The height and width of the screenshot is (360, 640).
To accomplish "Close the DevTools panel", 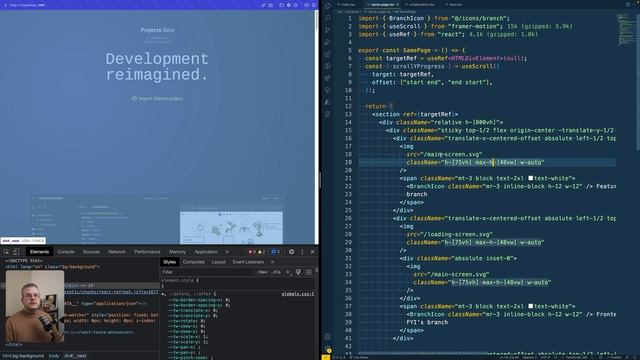I will 313,252.
